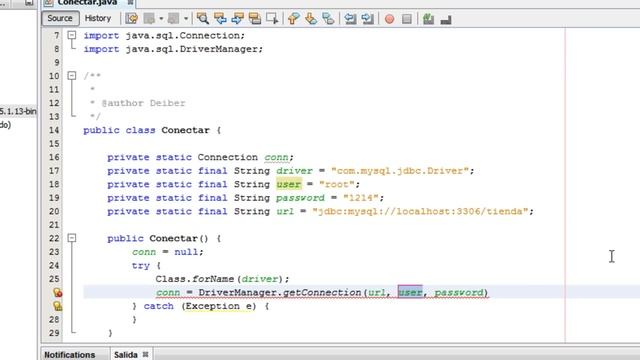Jump to the next bookmark
Screen dimensions: 640x360
click(311, 18)
